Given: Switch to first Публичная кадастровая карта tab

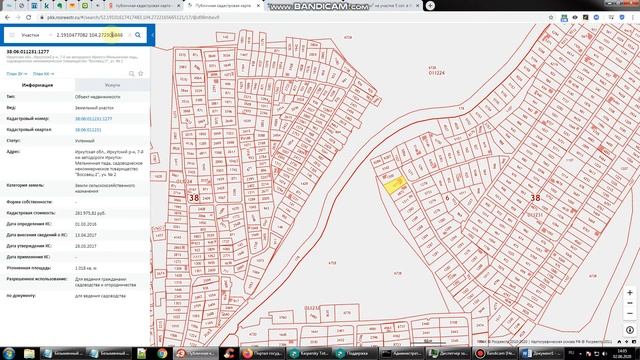Looking at the screenshot, I should tap(145, 6).
